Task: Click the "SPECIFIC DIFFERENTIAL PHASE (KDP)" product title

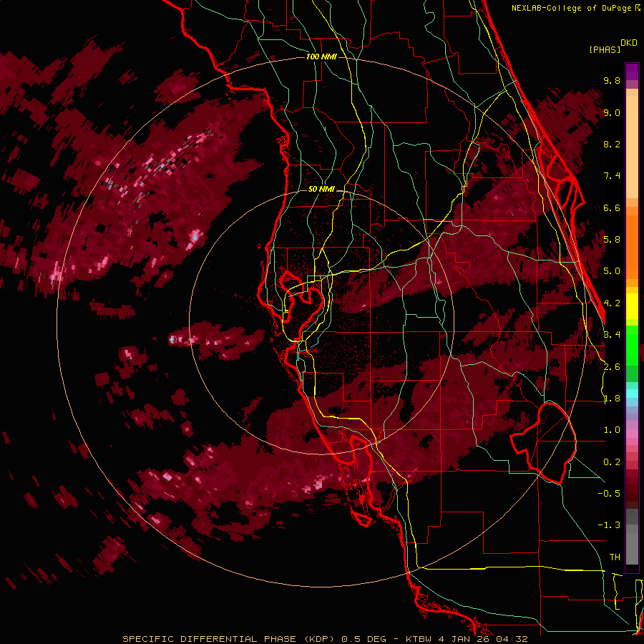Action: pos(229,639)
